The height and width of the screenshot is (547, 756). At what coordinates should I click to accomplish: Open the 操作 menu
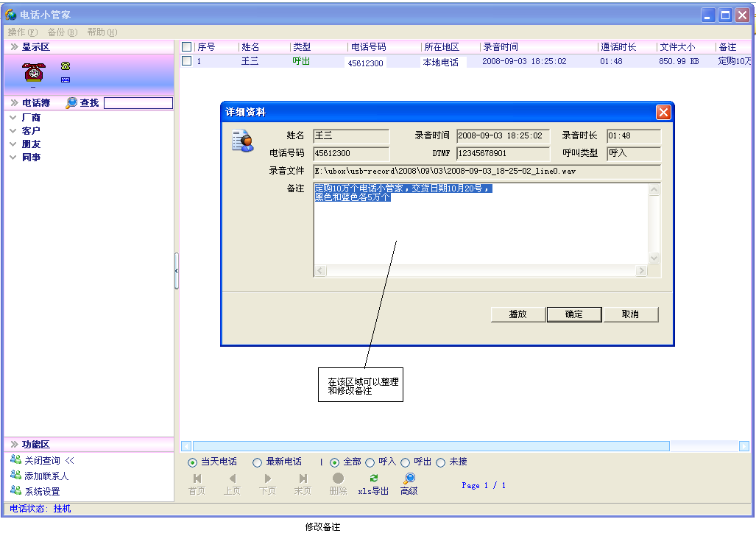tap(22, 32)
